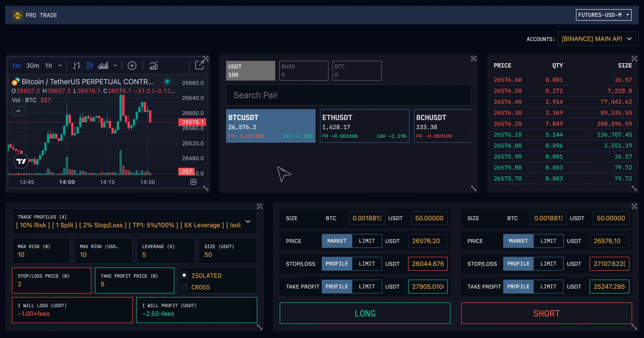This screenshot has height=338, width=644.
Task: Expand the Trade Profiles selector
Action: click(248, 221)
